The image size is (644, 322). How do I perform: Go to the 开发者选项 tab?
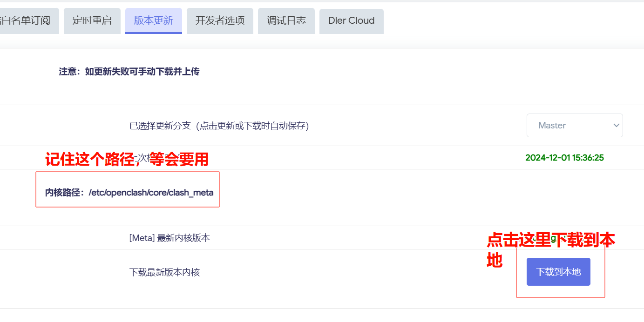pyautogui.click(x=220, y=21)
